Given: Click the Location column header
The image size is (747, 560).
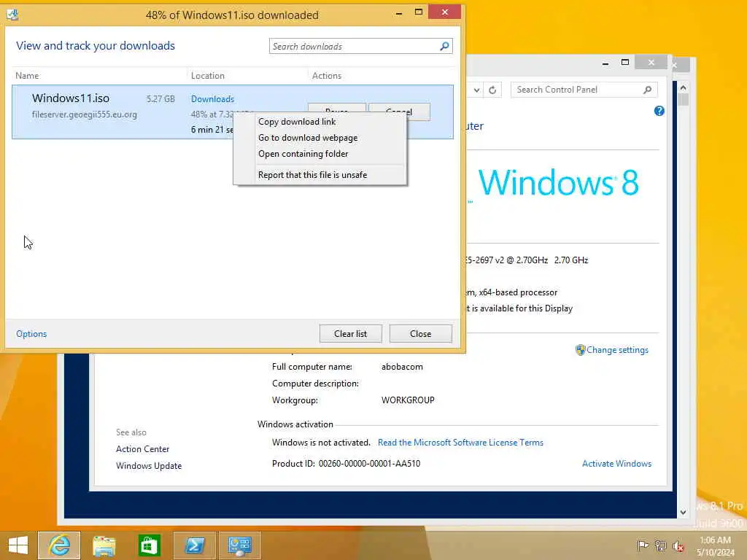Looking at the screenshot, I should pos(207,76).
